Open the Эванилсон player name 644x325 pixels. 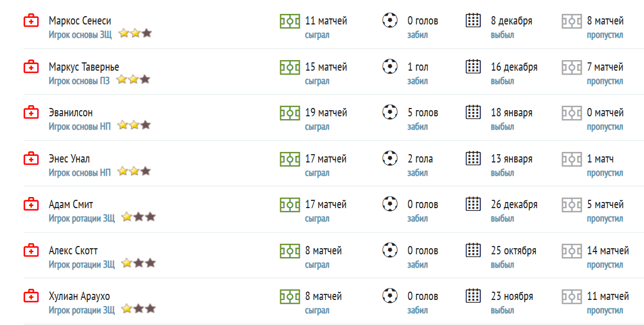click(71, 112)
